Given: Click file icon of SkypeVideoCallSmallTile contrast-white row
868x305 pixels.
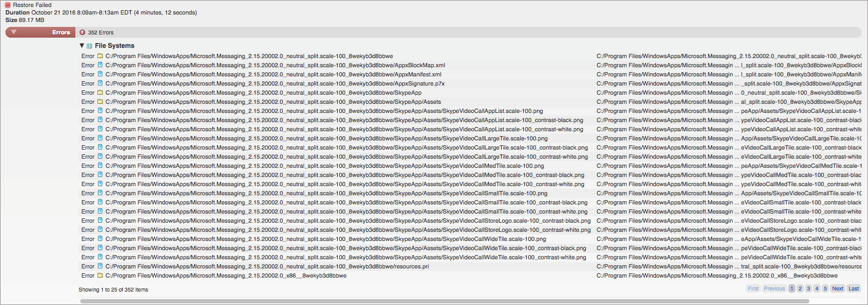Looking at the screenshot, I should 100,211.
